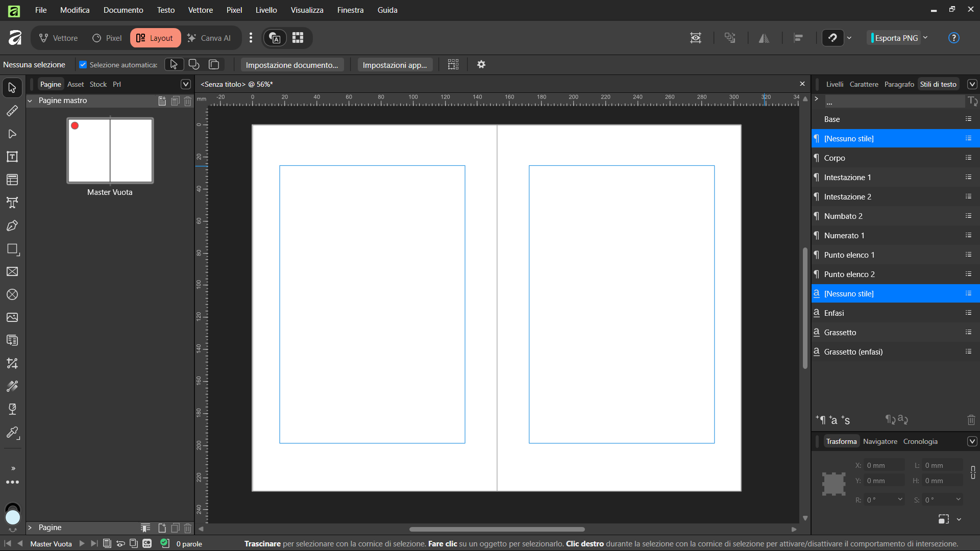Toggle the aspect ratio lock in Trasforma
The image size is (980, 551).
973,472
